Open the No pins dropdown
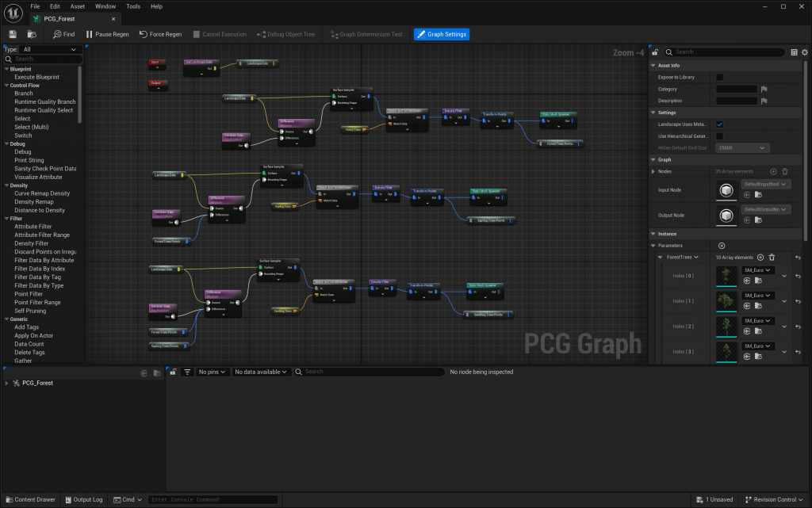Screen dimensions: 812x508 click(x=212, y=372)
